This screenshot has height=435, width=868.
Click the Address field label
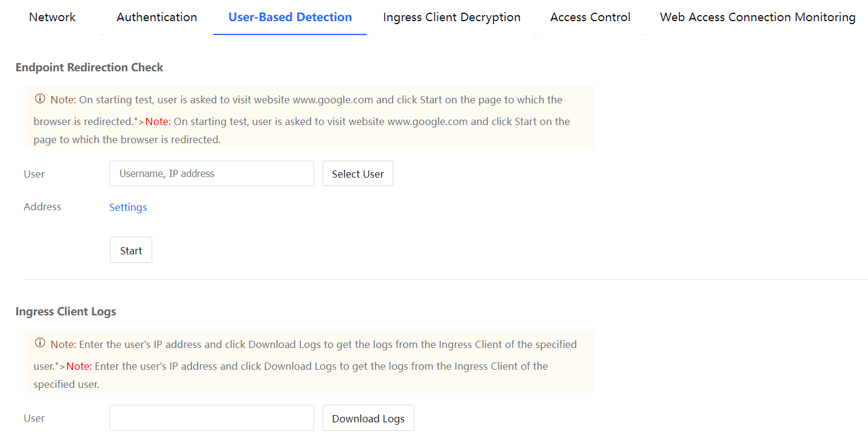(x=42, y=207)
